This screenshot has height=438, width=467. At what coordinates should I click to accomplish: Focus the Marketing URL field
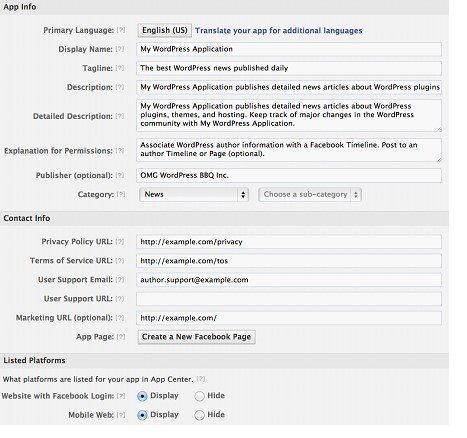289,318
